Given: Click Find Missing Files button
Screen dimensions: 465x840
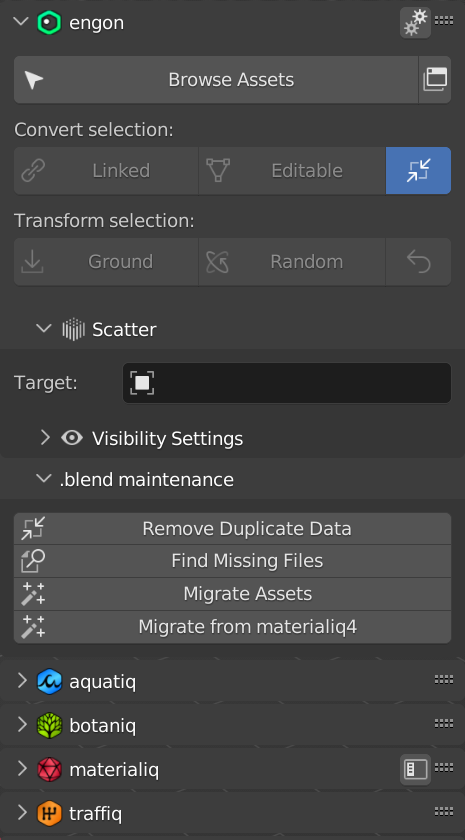Looking at the screenshot, I should pyautogui.click(x=232, y=561).
